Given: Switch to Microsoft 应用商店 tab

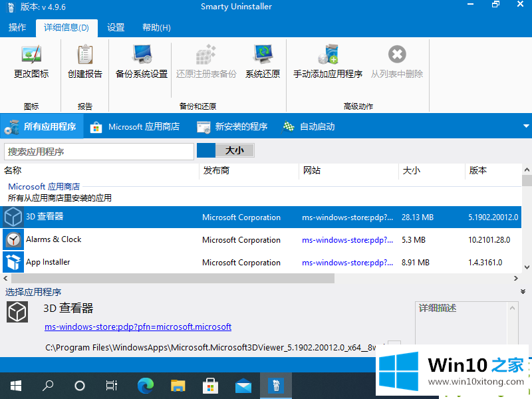Looking at the screenshot, I should coord(135,126).
